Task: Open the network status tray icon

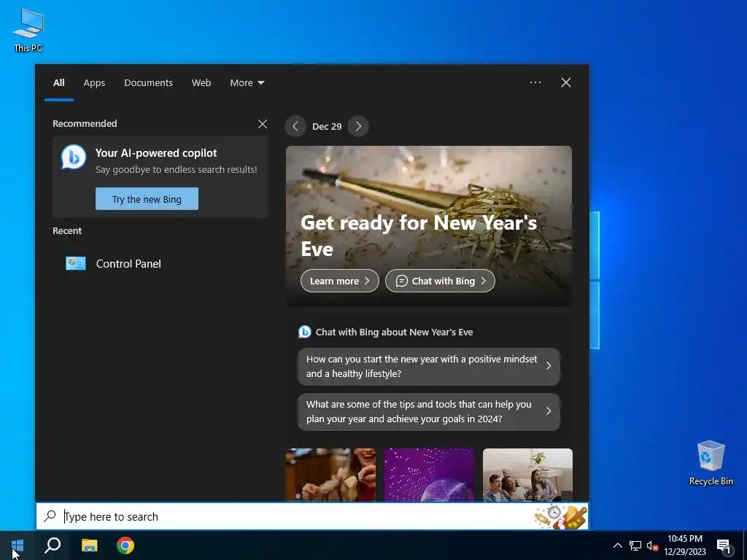Action: [635, 545]
